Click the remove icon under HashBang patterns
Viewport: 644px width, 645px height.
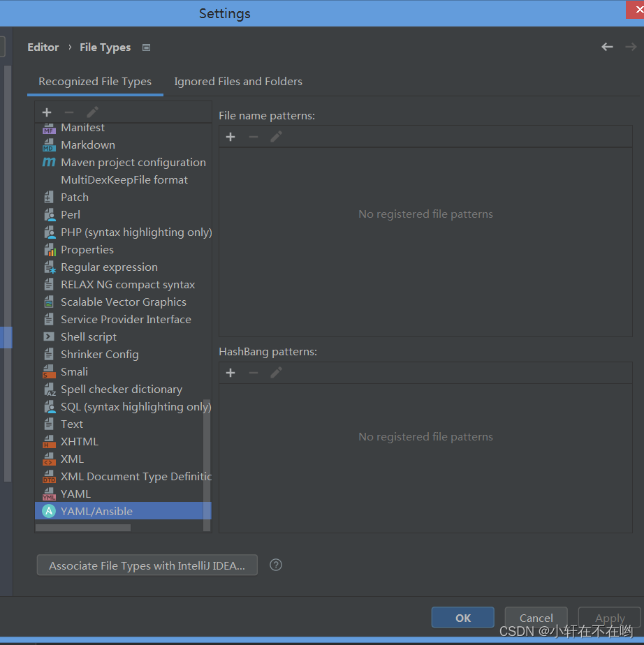click(253, 372)
